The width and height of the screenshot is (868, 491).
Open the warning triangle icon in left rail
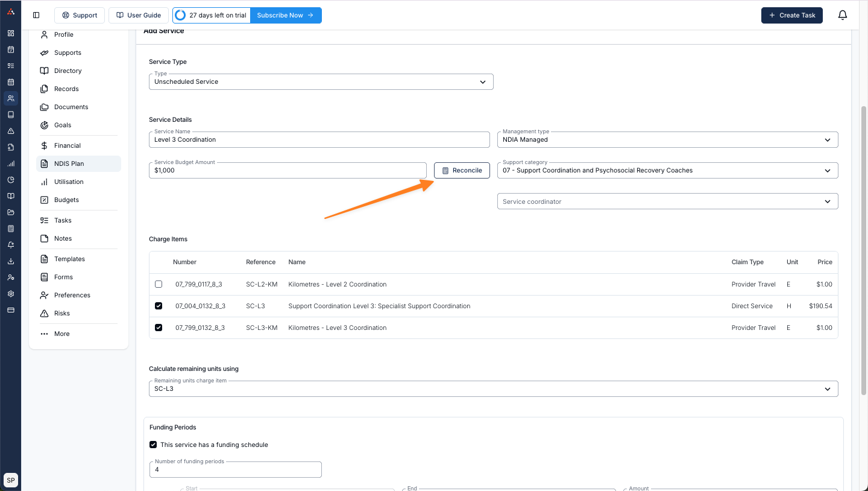pyautogui.click(x=10, y=131)
